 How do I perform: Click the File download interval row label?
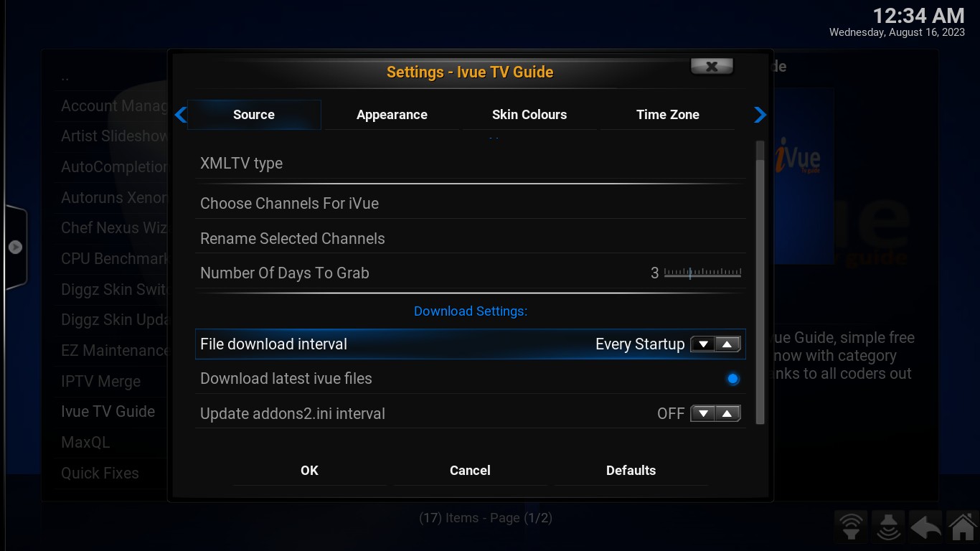(x=273, y=344)
